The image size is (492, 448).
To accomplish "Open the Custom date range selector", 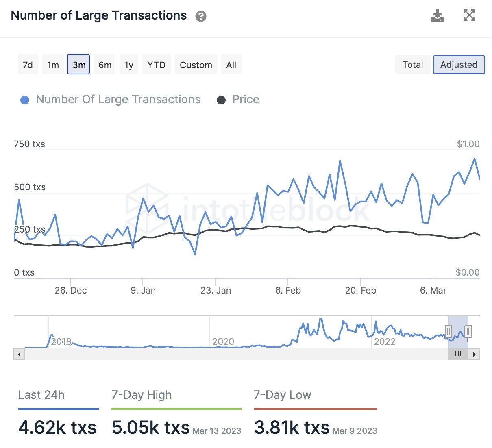I will [196, 65].
